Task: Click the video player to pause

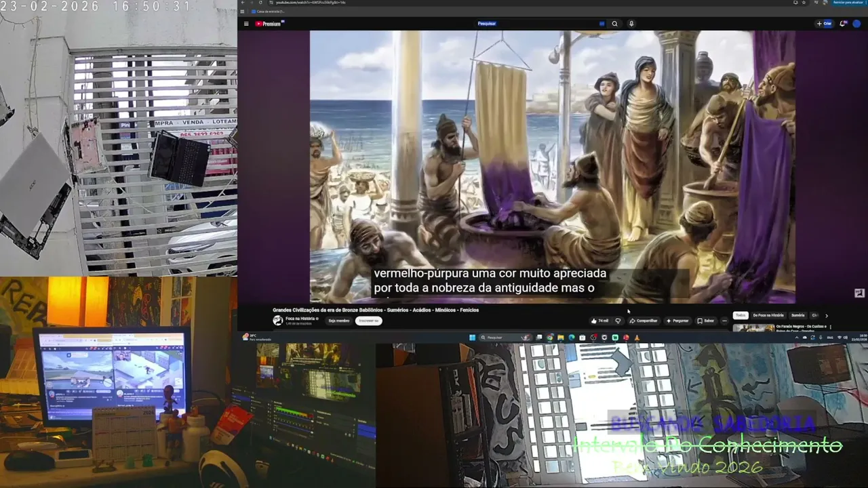Action: 553,167
